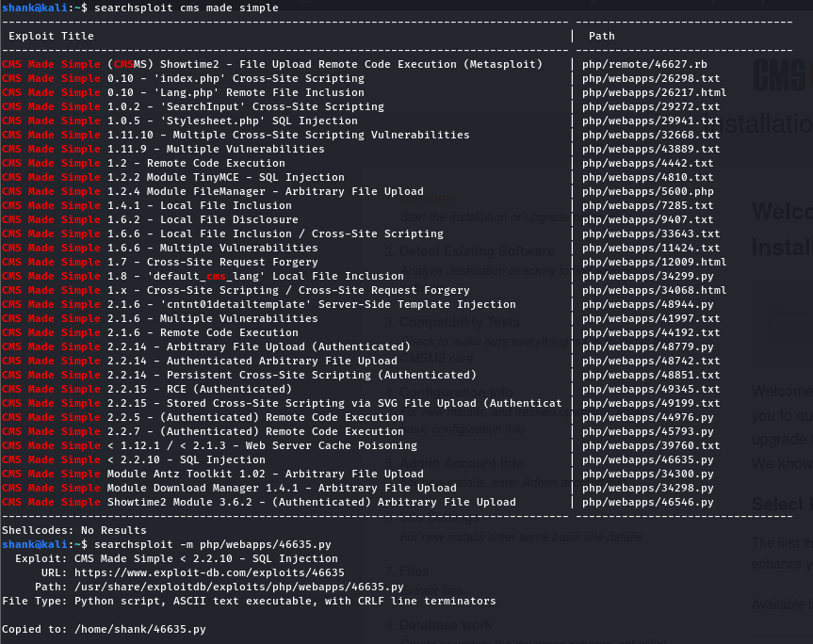
Task: Click the 1.7 Cross-Site Request Forgery title
Action: 160,262
